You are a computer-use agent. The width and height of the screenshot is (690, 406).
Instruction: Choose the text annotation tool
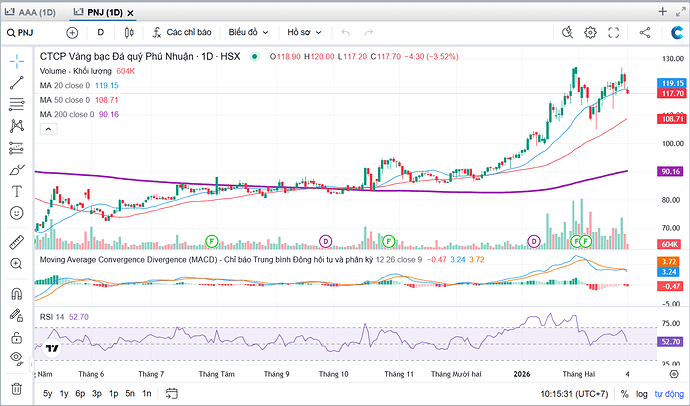pos(16,190)
